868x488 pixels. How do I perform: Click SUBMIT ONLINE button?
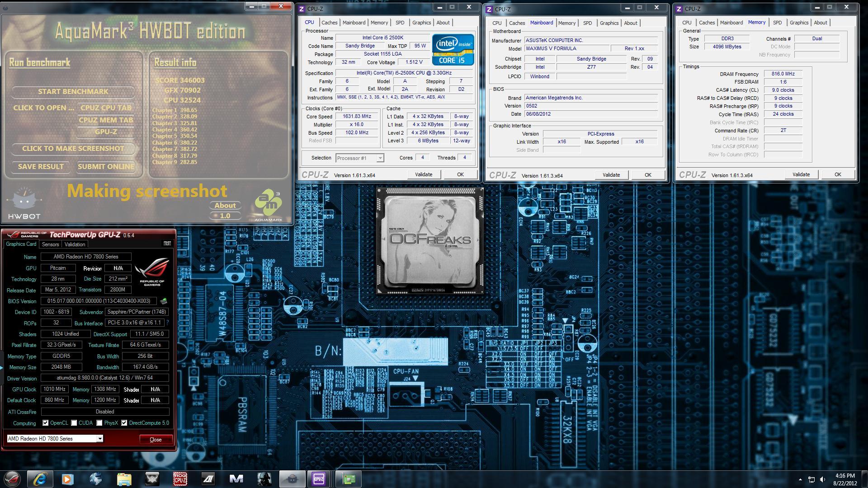click(106, 167)
